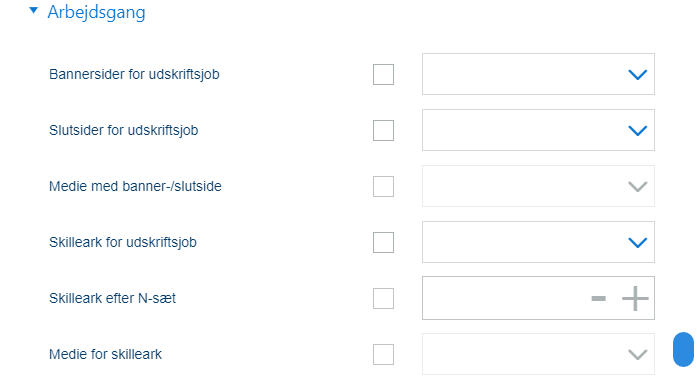Tick the Medie med banner-/slutside checkbox
Image resolution: width=697 pixels, height=381 pixels.
pyautogui.click(x=383, y=186)
